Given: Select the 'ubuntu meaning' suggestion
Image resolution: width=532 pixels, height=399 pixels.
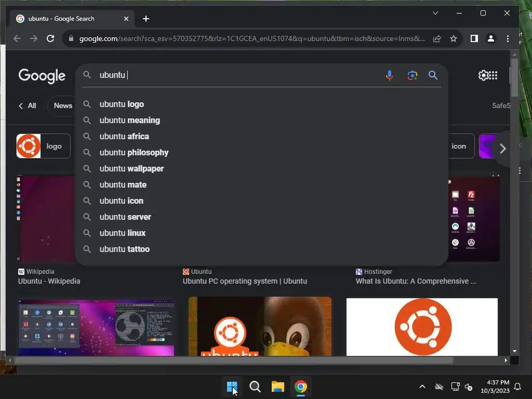Looking at the screenshot, I should pyautogui.click(x=261, y=121).
